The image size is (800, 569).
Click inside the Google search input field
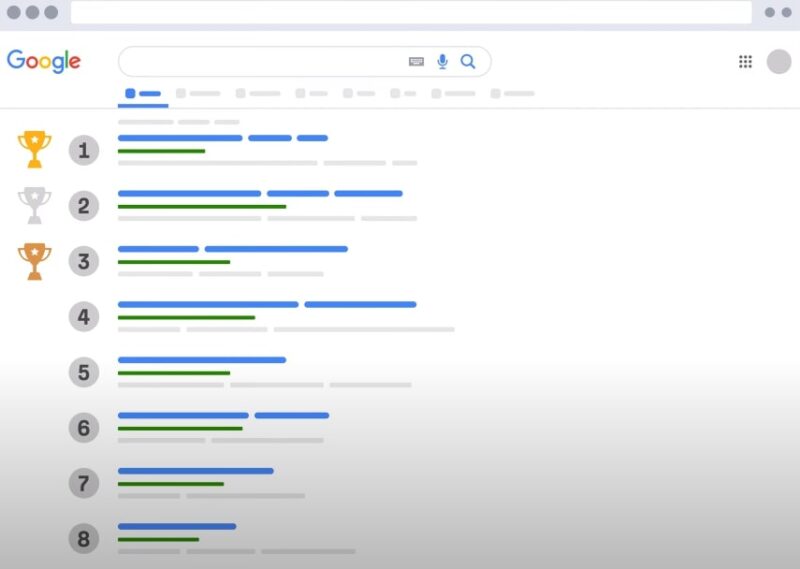[x=260, y=62]
